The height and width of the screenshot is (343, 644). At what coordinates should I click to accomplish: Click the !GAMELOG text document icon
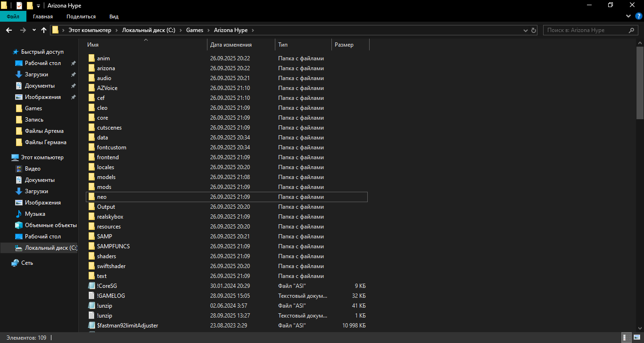coord(92,296)
